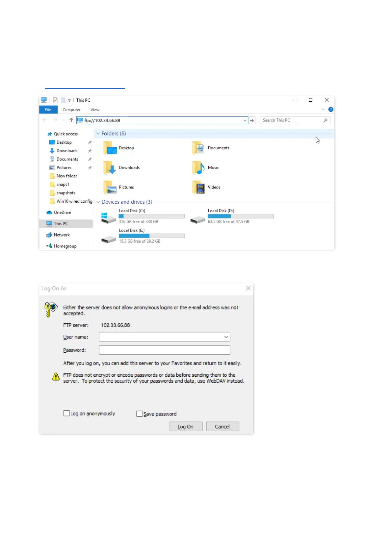Viewport: 392px width, 554px height.
Task: Click the Forward navigation arrow
Action: pos(55,120)
